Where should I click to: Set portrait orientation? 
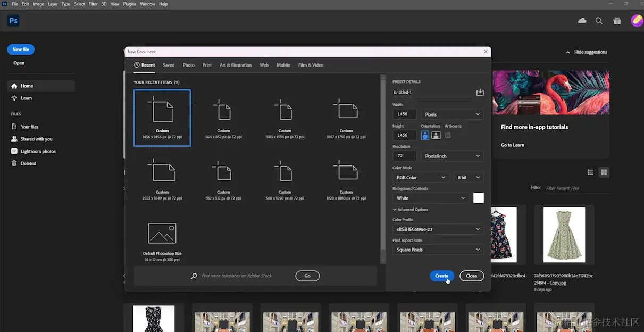pyautogui.click(x=425, y=135)
